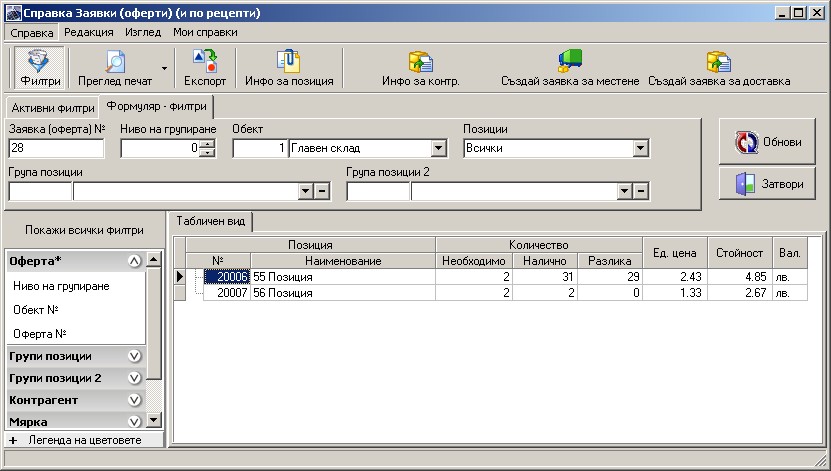This screenshot has height=471, width=831.
Task: Open the Група позиции dropdown arrow
Action: pos(305,191)
